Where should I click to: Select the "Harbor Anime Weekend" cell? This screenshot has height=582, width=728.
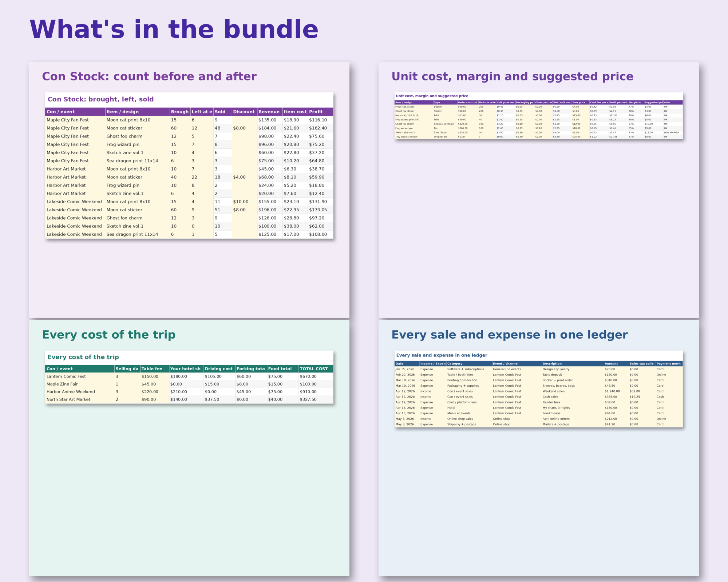coord(80,392)
